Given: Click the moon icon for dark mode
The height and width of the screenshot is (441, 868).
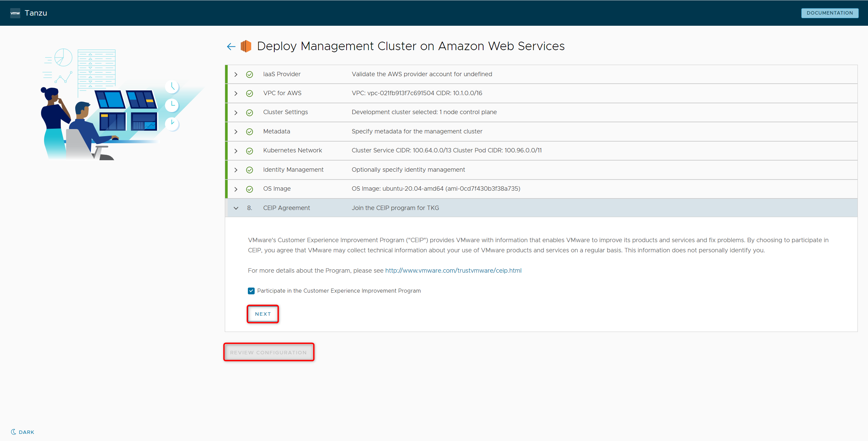Looking at the screenshot, I should coord(14,432).
